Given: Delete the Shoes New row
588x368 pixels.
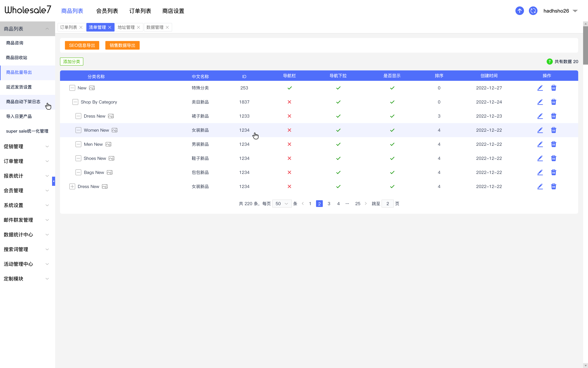Looking at the screenshot, I should (x=553, y=158).
